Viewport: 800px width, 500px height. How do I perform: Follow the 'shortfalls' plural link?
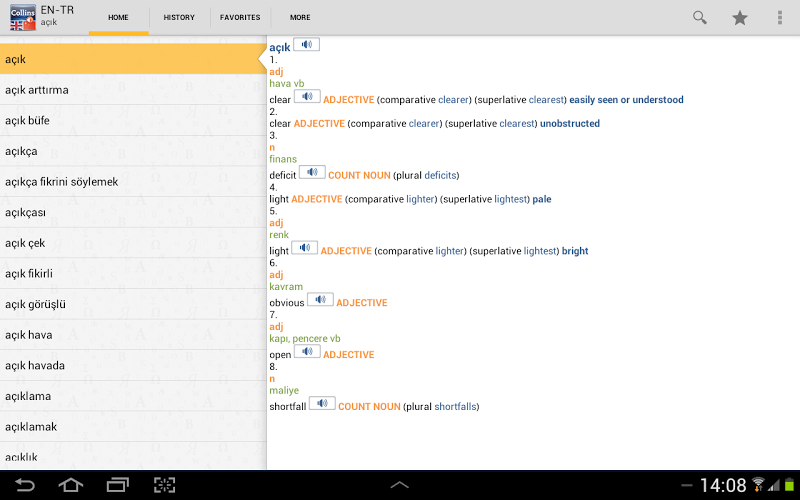pos(456,407)
